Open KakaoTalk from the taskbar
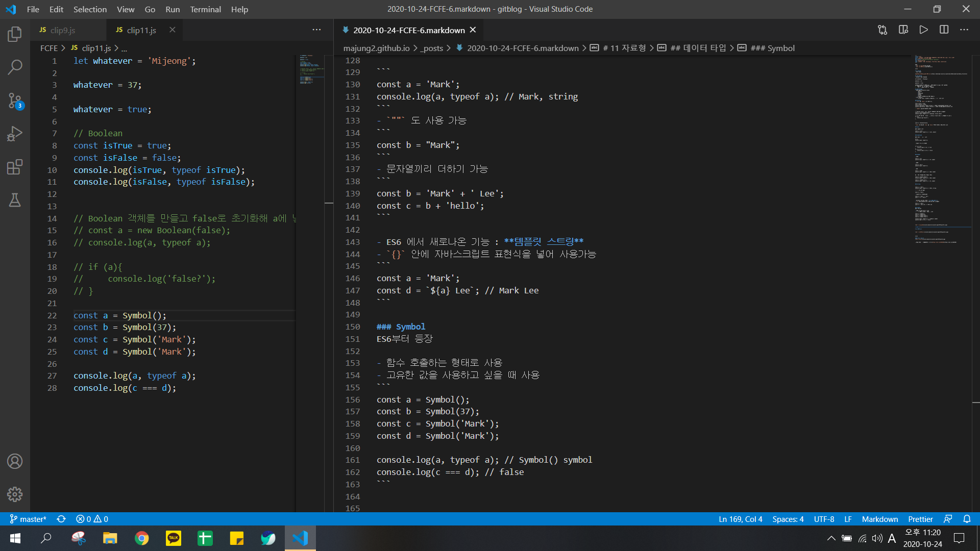 coord(174,538)
